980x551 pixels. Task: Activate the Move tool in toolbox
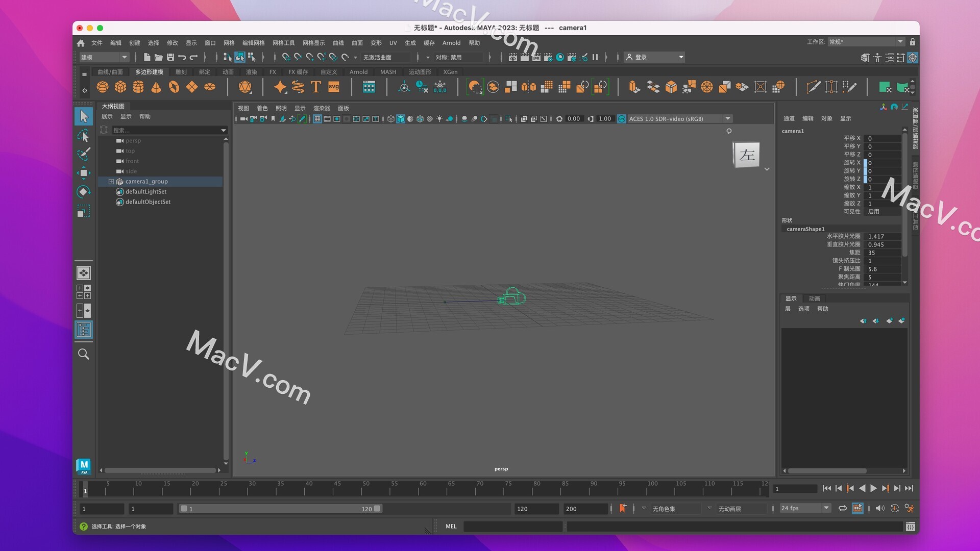coord(84,173)
